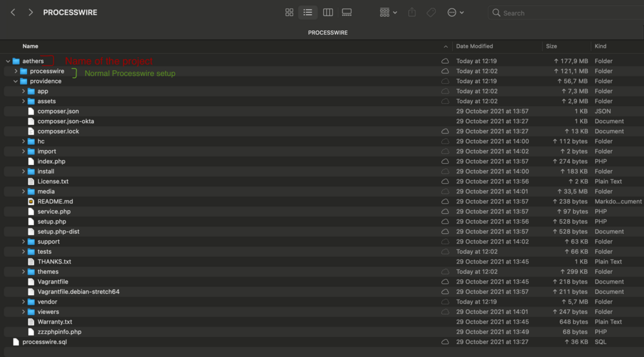Screen dimensions: 644x357
Task: Sort by the Size column header
Action: (x=551, y=46)
